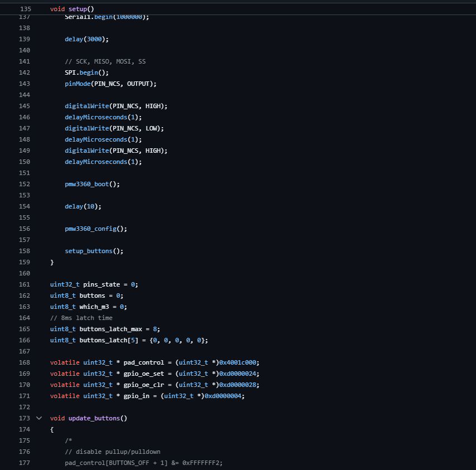Screen dimensions: 476x470
Task: Click the which_m3 variable name
Action: tap(94, 307)
